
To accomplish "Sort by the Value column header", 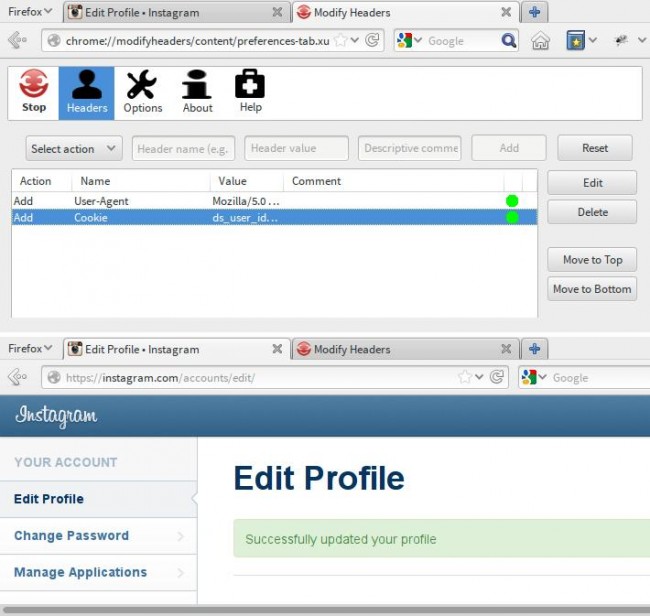I will click(x=247, y=181).
